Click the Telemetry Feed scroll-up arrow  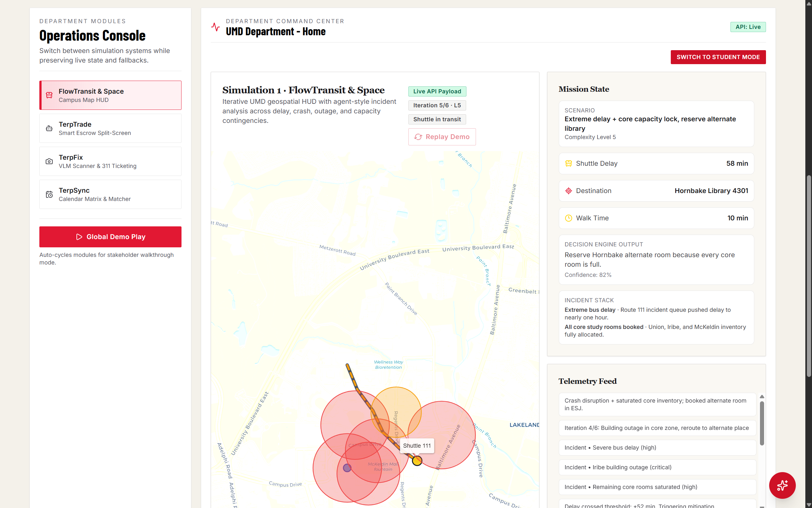click(x=762, y=397)
